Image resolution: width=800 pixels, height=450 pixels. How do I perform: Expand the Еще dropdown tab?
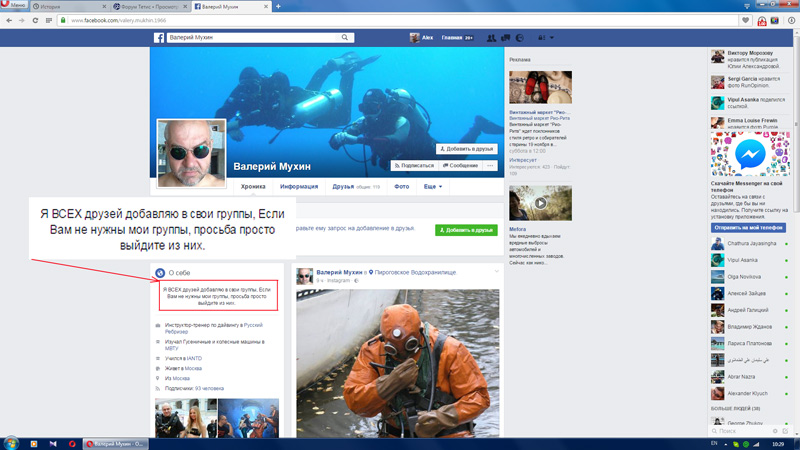(433, 187)
